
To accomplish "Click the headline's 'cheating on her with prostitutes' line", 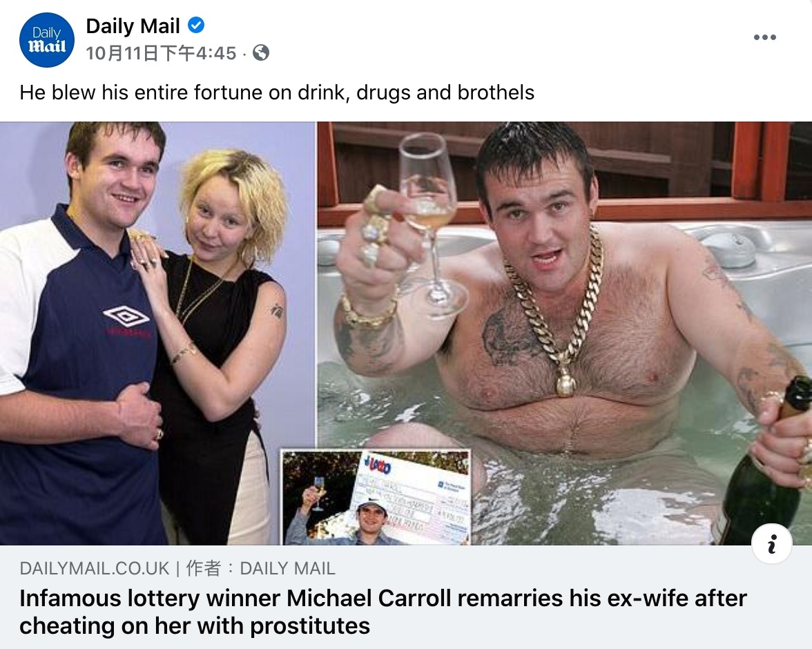I will point(195,626).
